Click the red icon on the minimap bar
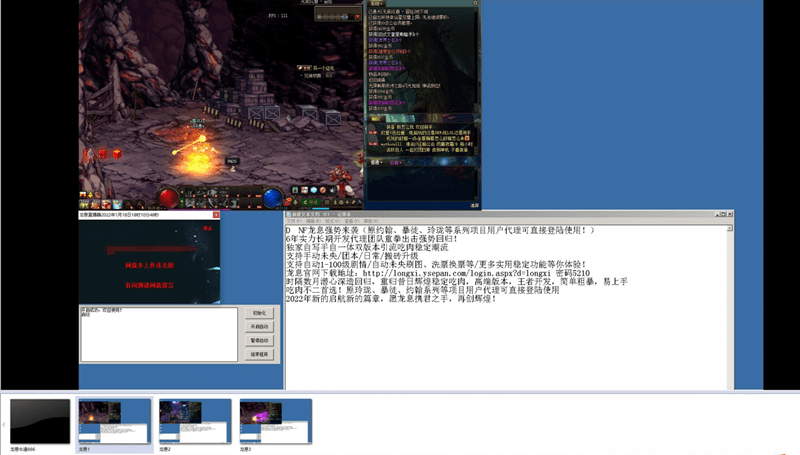The width and height of the screenshot is (800, 455). [x=357, y=17]
